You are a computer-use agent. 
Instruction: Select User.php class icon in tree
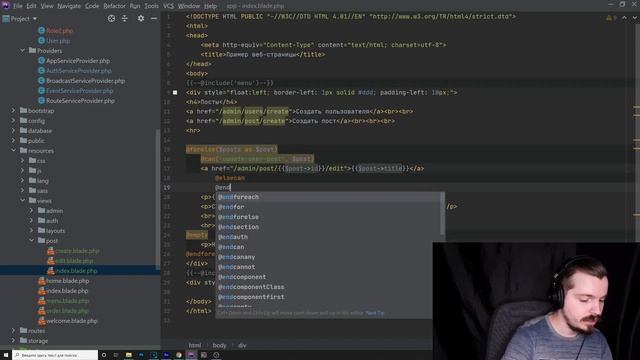tap(41, 41)
